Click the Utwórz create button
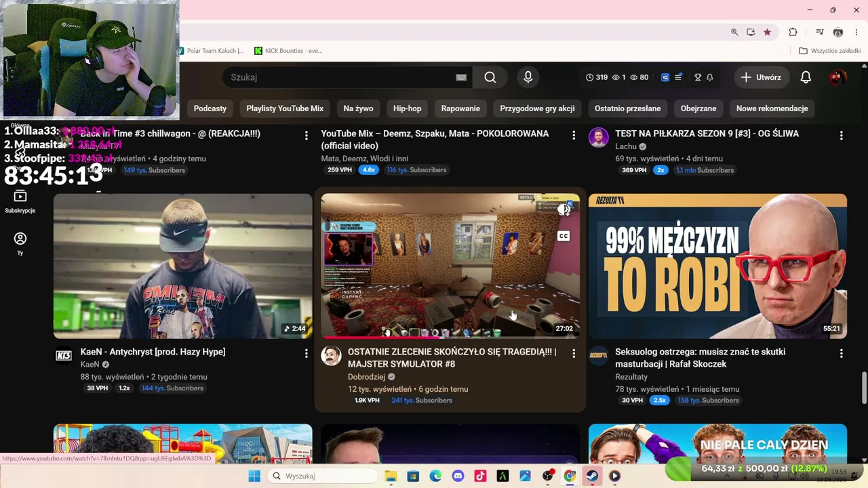 point(761,77)
